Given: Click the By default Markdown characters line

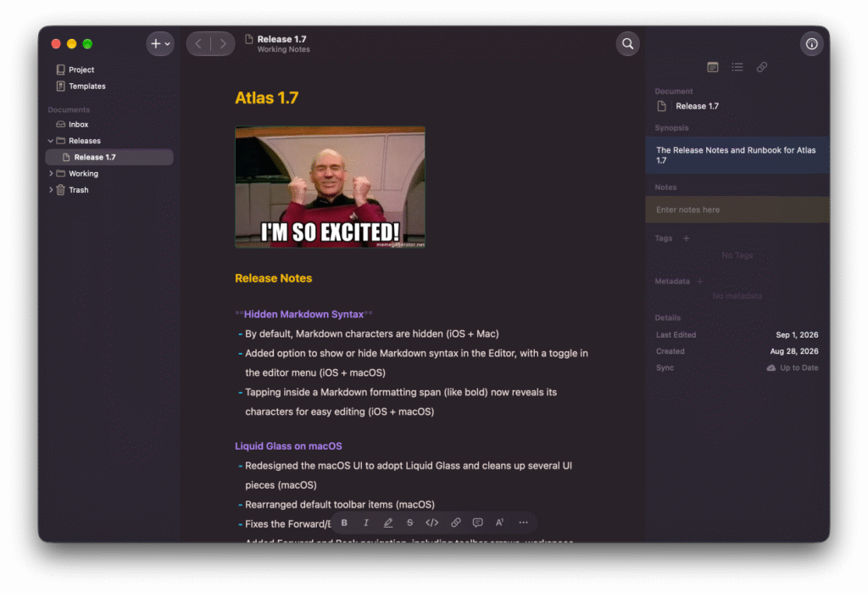Looking at the screenshot, I should pos(372,333).
